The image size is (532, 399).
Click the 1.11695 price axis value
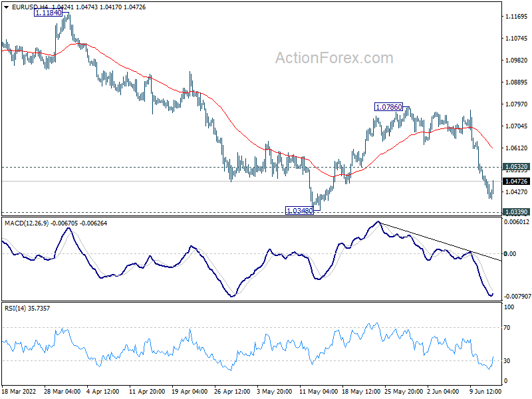[x=517, y=16]
